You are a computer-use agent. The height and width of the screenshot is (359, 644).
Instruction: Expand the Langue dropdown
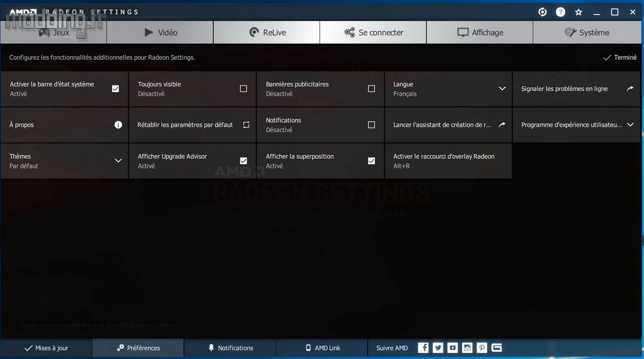502,88
